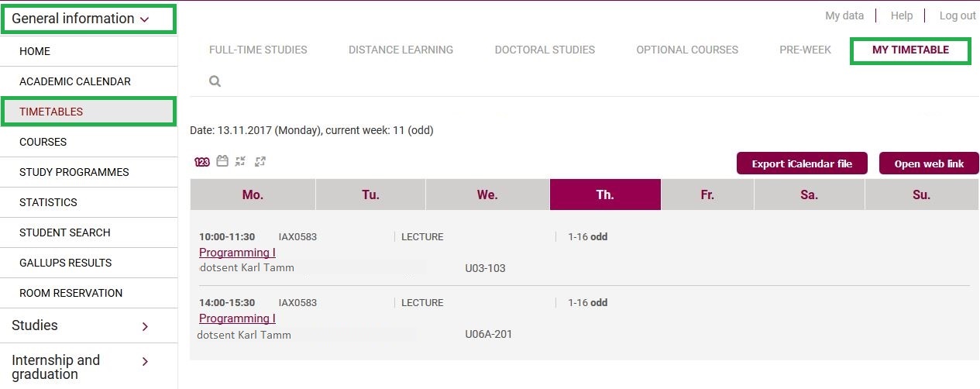Click the Export iCalendar file button

[x=802, y=164]
